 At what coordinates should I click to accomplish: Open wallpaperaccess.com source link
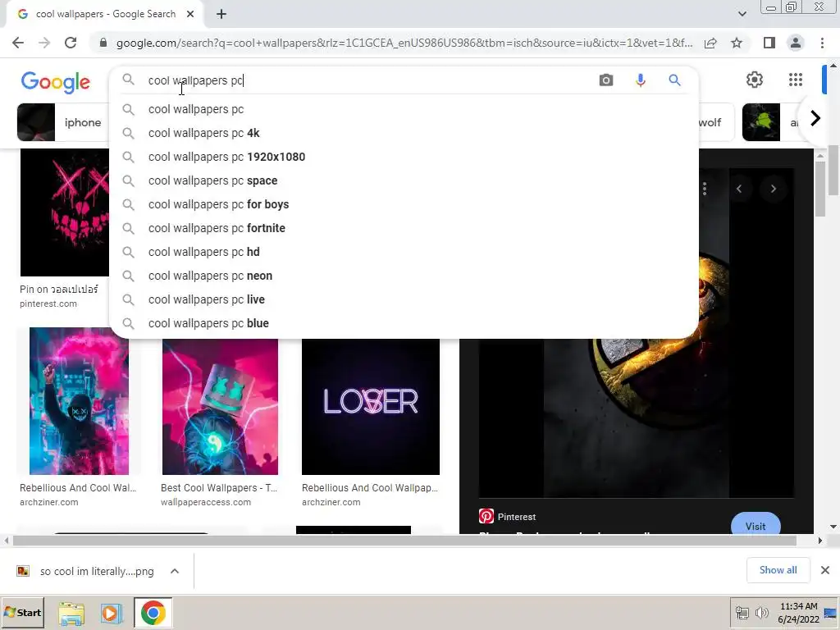click(206, 503)
